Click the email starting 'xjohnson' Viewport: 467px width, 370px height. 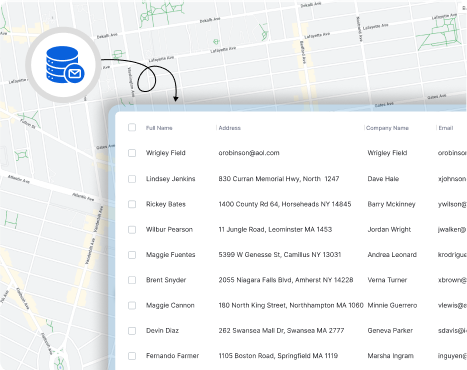(x=452, y=179)
